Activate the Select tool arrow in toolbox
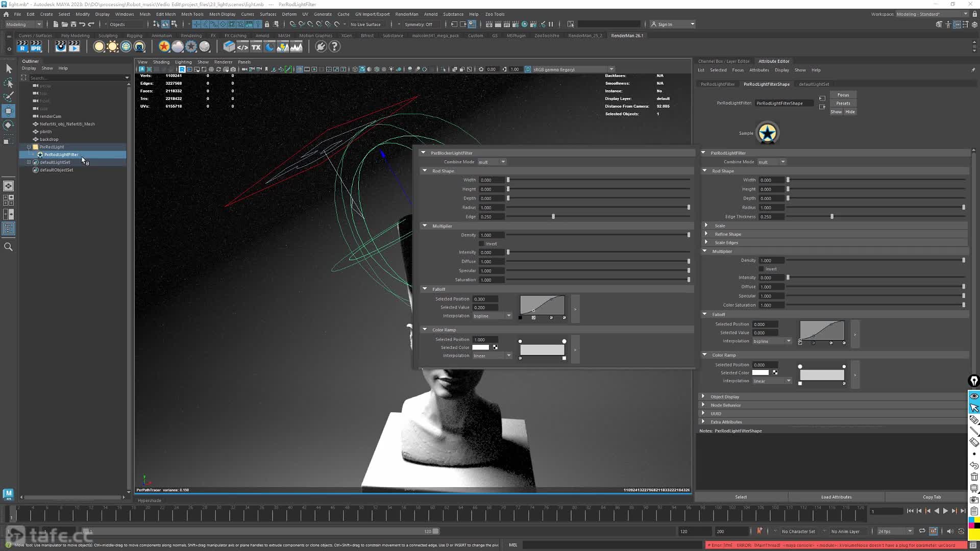The height and width of the screenshot is (551, 980). pos(9,68)
